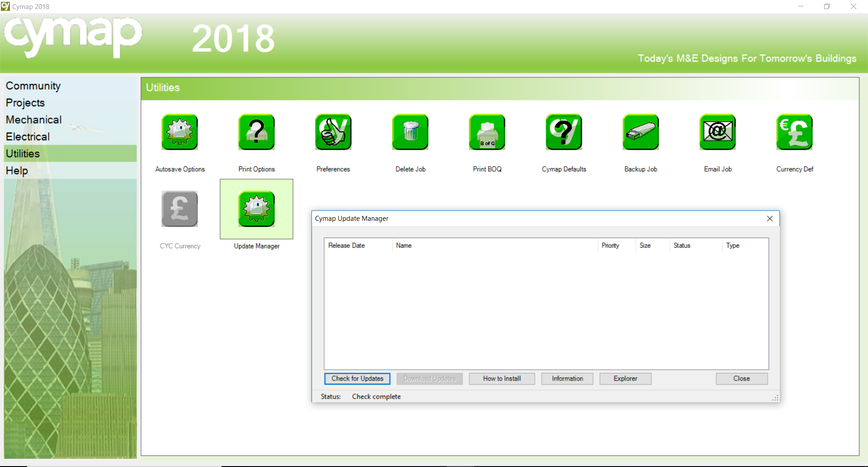The image size is (868, 467).
Task: Switch to the Electrical section
Action: (x=70, y=137)
